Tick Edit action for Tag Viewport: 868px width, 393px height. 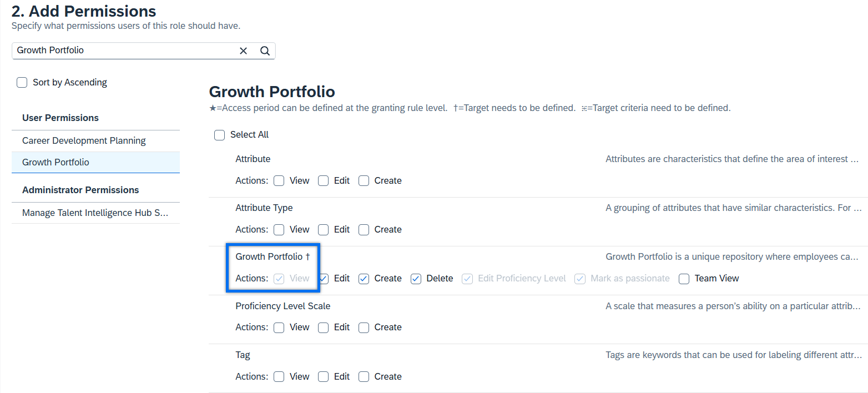[324, 377]
